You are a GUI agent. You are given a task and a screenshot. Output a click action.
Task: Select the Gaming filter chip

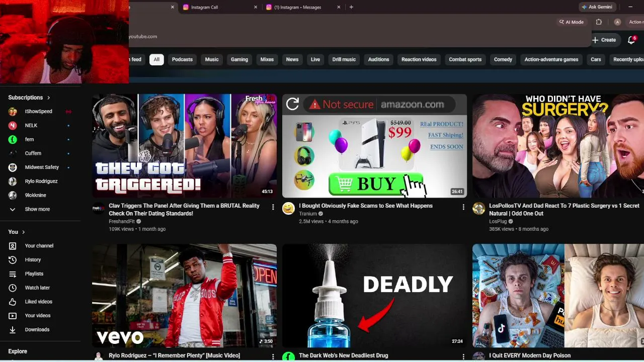pos(239,59)
